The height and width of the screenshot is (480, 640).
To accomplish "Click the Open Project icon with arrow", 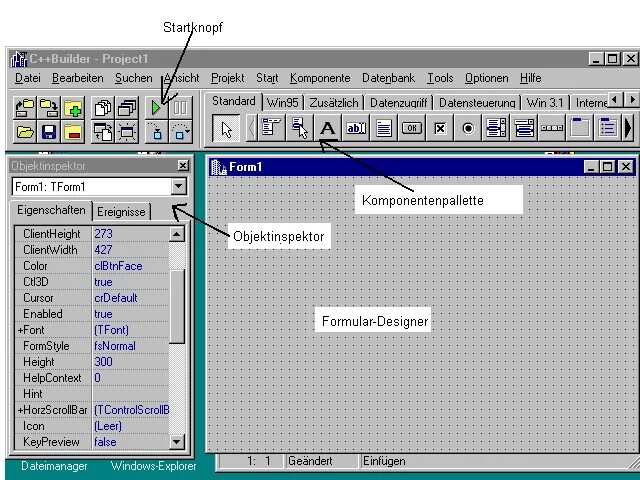I will [x=24, y=108].
